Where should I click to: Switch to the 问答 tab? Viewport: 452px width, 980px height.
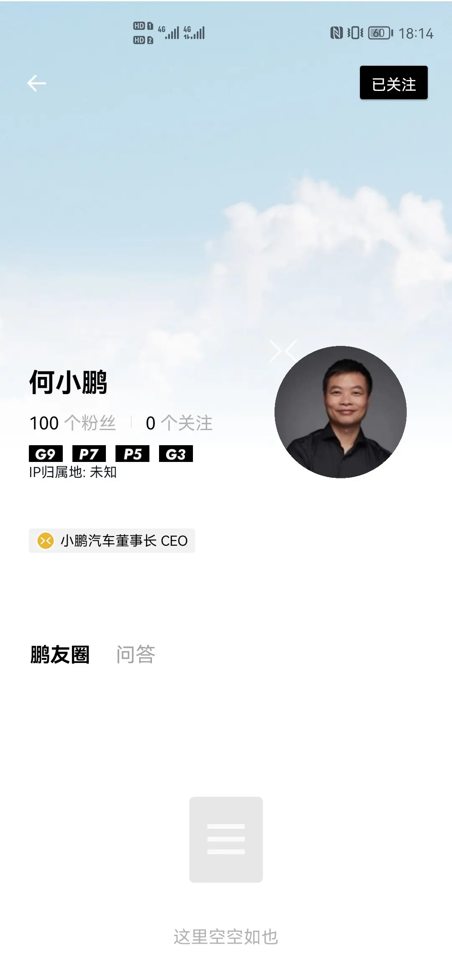(x=136, y=655)
